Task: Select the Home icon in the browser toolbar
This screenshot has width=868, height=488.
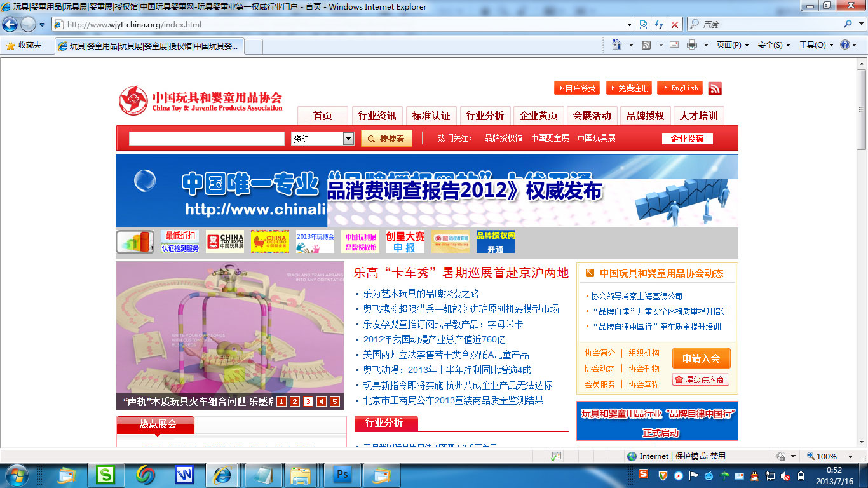Action: point(616,46)
